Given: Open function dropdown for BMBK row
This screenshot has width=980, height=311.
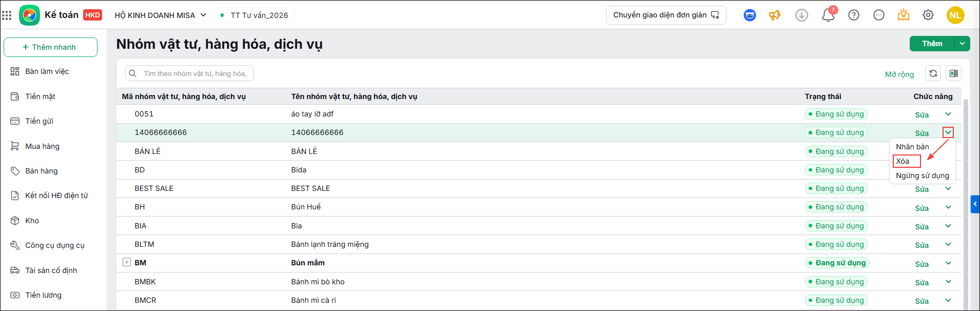Looking at the screenshot, I should 948,282.
